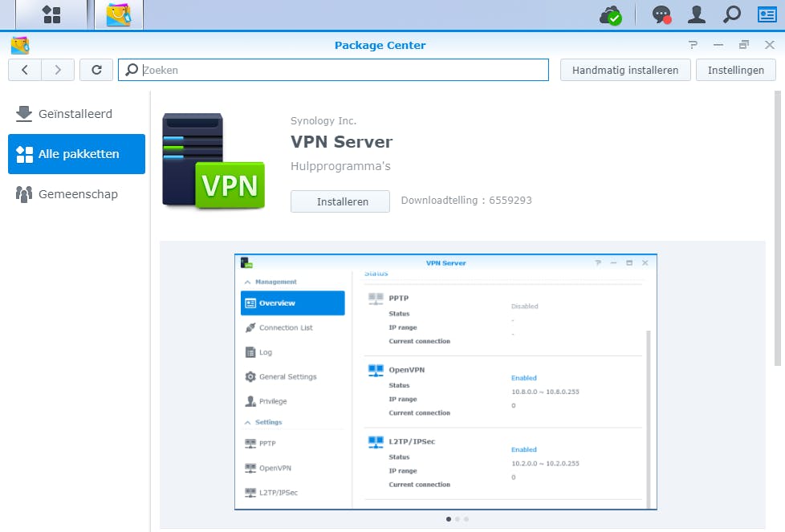This screenshot has width=785, height=532.
Task: Open Handmatig installeren dialog
Action: click(625, 70)
